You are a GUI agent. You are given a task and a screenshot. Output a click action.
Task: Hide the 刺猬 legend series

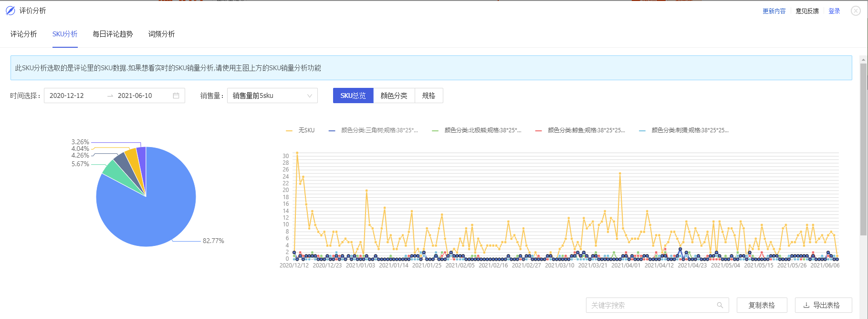684,130
